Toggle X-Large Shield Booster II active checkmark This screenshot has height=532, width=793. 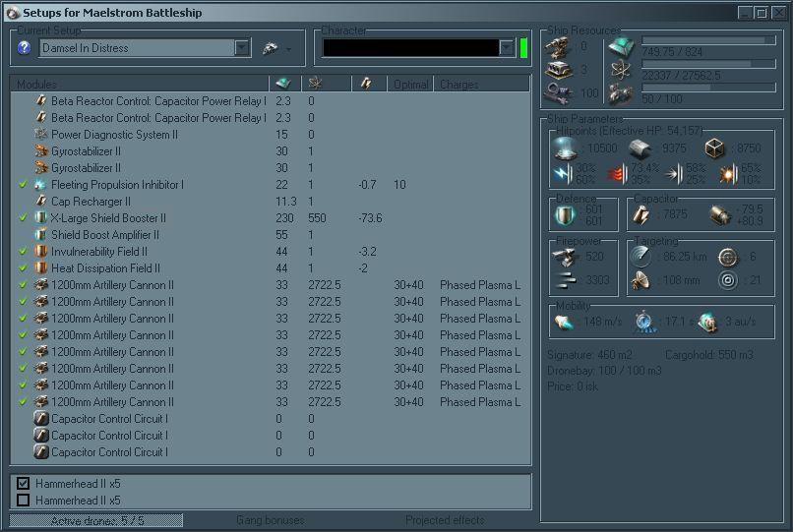(x=23, y=218)
